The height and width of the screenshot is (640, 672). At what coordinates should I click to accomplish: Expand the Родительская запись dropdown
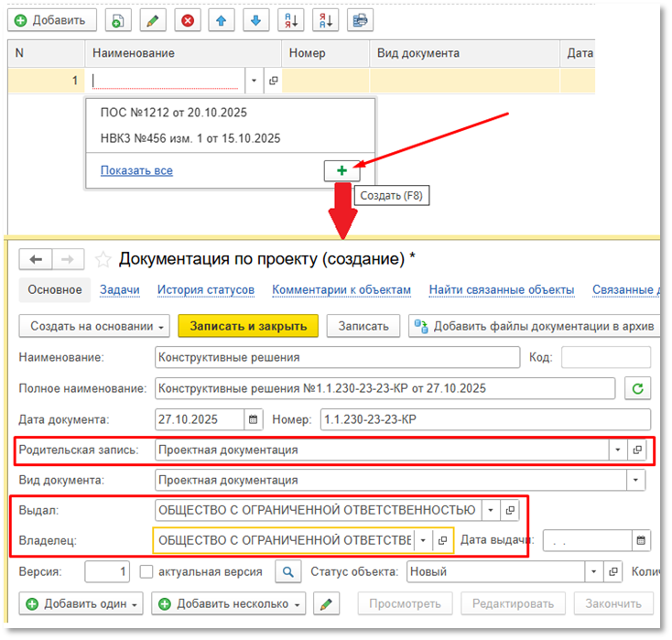point(617,450)
